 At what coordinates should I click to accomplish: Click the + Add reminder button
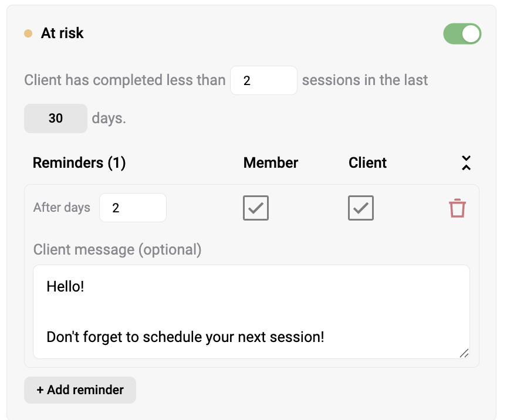click(80, 390)
